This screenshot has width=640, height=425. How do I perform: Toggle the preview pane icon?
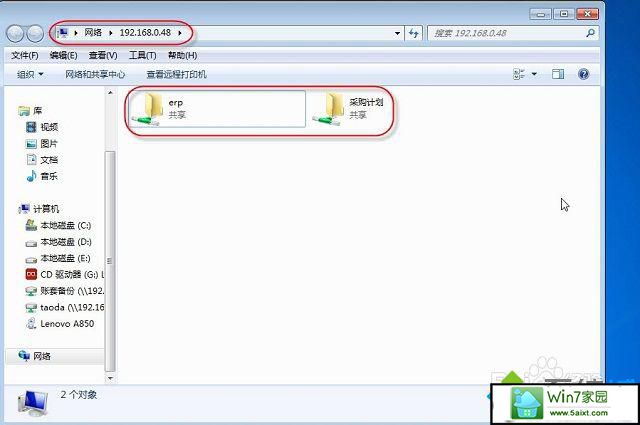pos(558,74)
